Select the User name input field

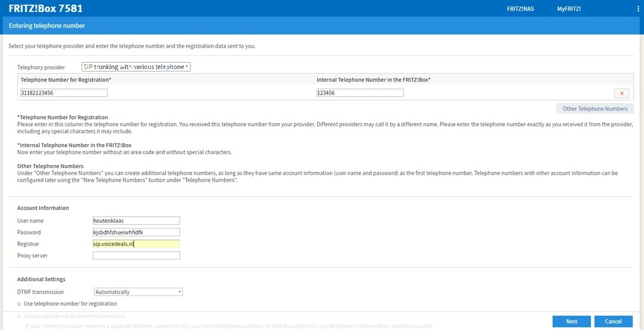136,220
